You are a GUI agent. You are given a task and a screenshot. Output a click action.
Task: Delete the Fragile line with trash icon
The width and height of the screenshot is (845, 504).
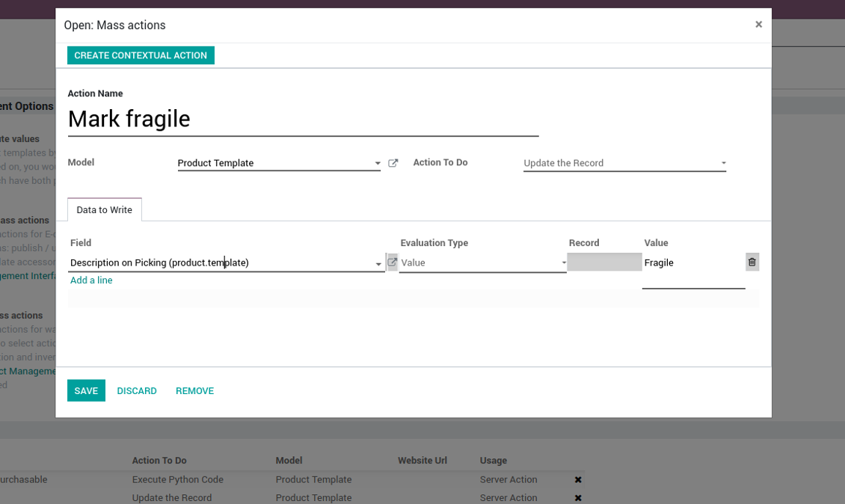pos(752,262)
